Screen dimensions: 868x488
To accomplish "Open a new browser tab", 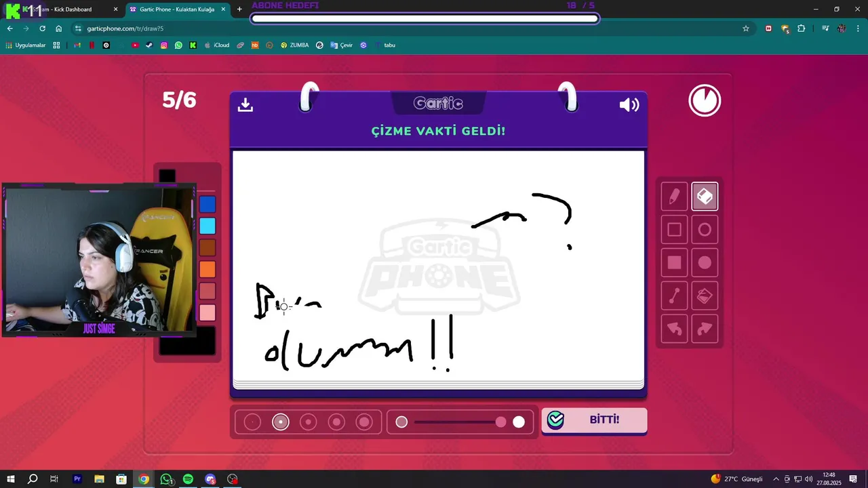I will (239, 9).
